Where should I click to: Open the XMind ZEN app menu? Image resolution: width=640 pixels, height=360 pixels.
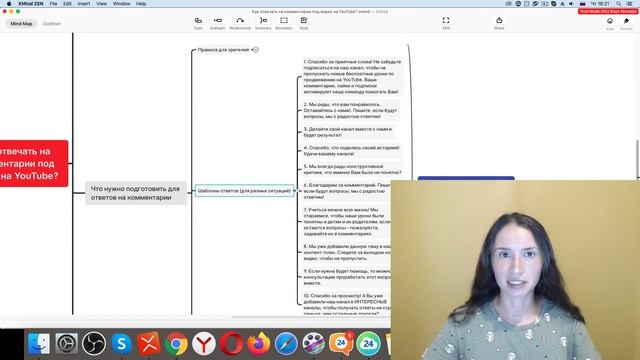(31, 4)
